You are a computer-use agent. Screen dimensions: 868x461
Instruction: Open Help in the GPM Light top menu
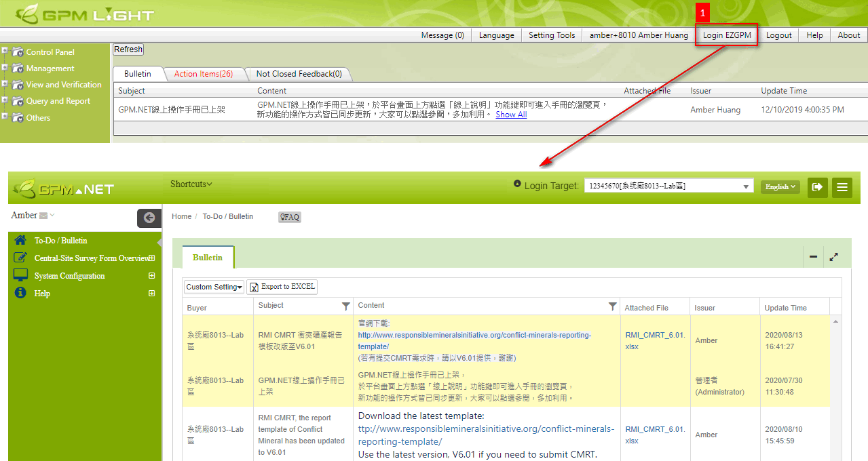[815, 35]
